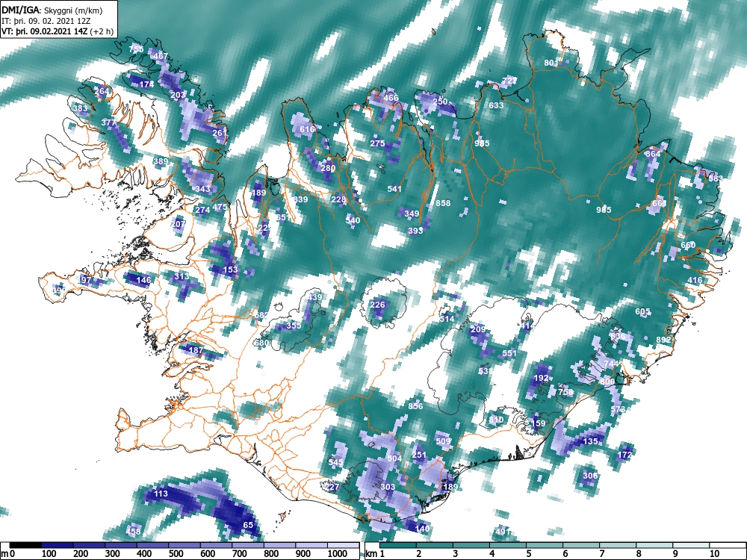Click the visibility value 377
The height and width of the screenshot is (560, 747).
(x=108, y=122)
